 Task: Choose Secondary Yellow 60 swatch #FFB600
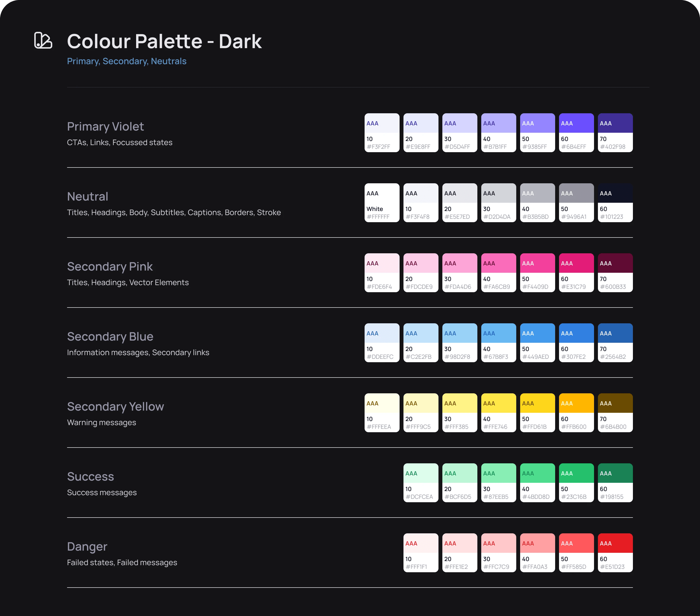coord(576,413)
